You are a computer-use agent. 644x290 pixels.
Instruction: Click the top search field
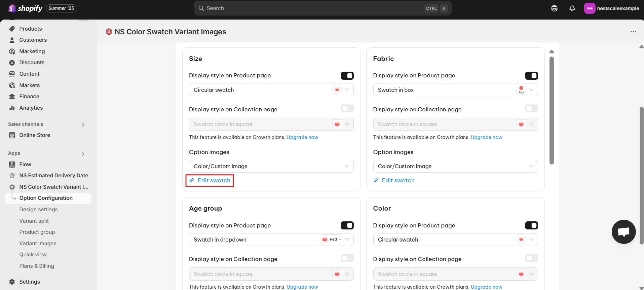tap(323, 8)
